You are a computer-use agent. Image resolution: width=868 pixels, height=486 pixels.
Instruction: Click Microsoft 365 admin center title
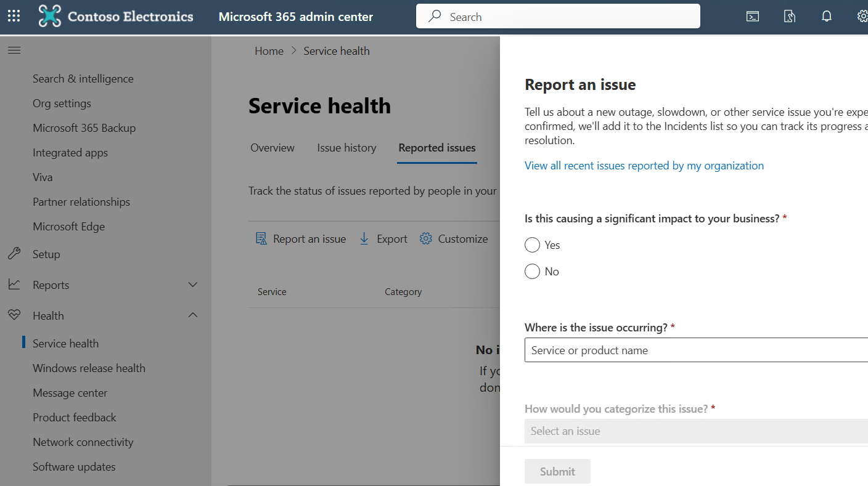(296, 17)
